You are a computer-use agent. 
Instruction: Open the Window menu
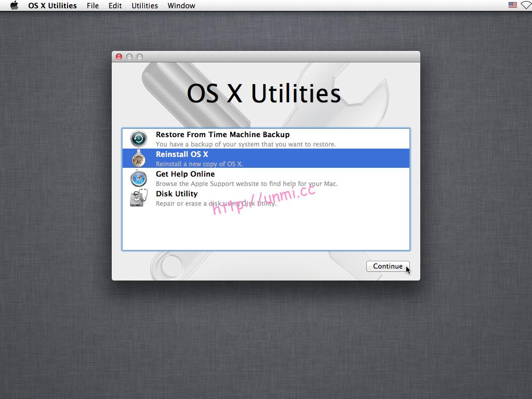181,6
